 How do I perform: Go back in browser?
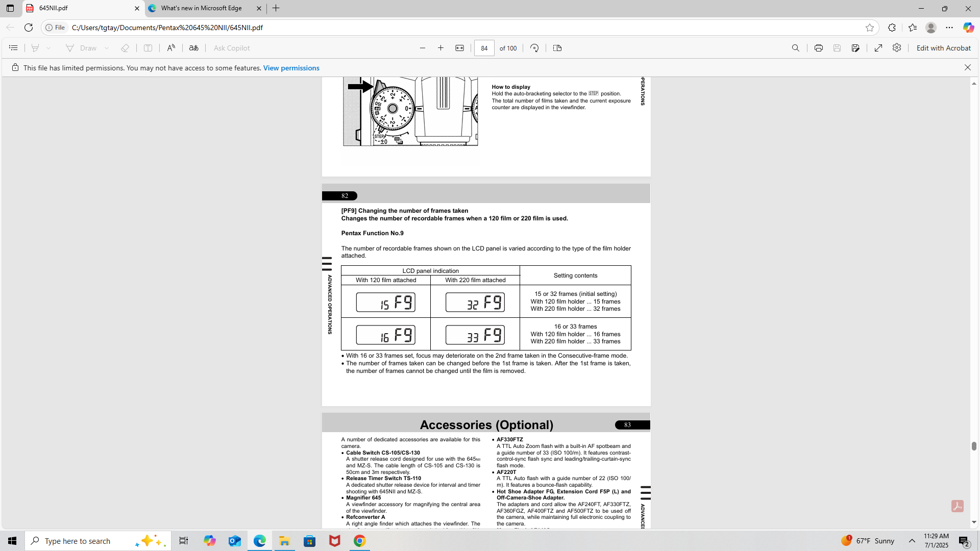[x=10, y=28]
